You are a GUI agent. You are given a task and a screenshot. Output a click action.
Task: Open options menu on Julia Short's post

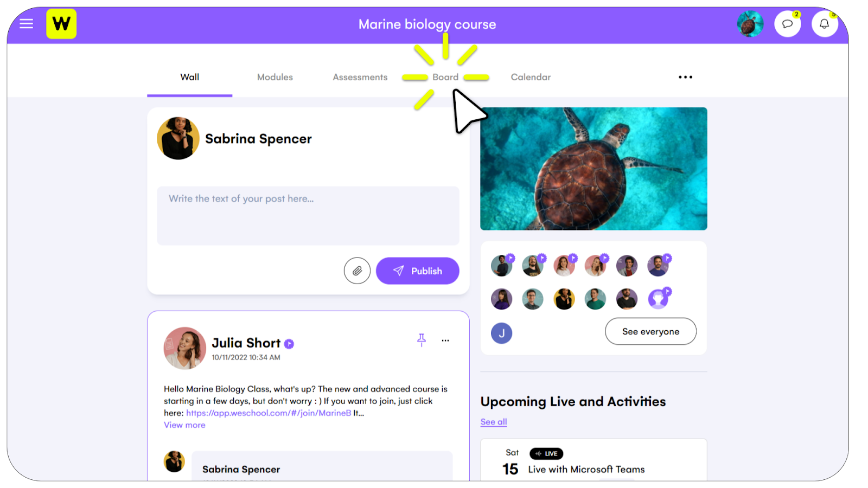click(x=445, y=341)
